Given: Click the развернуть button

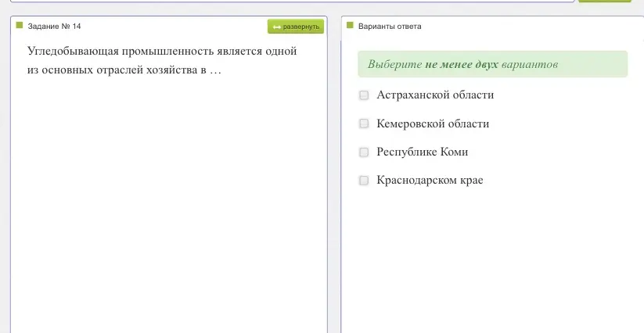Looking at the screenshot, I should [x=296, y=27].
